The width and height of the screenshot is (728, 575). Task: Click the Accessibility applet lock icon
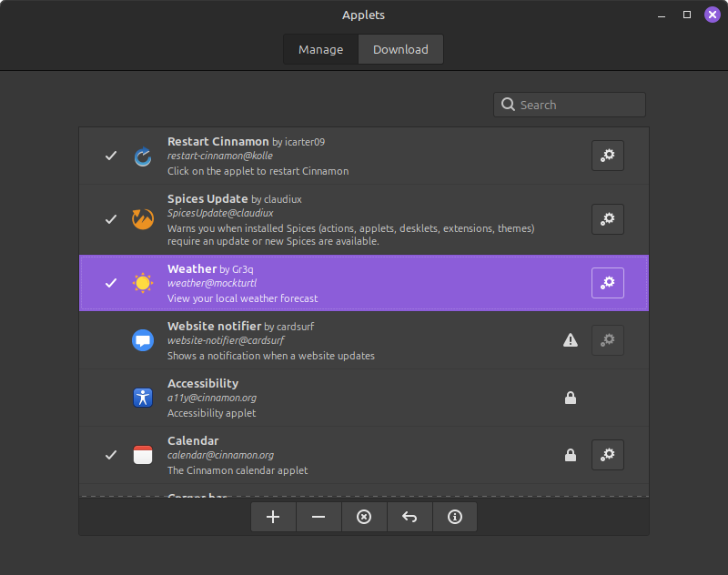[570, 398]
